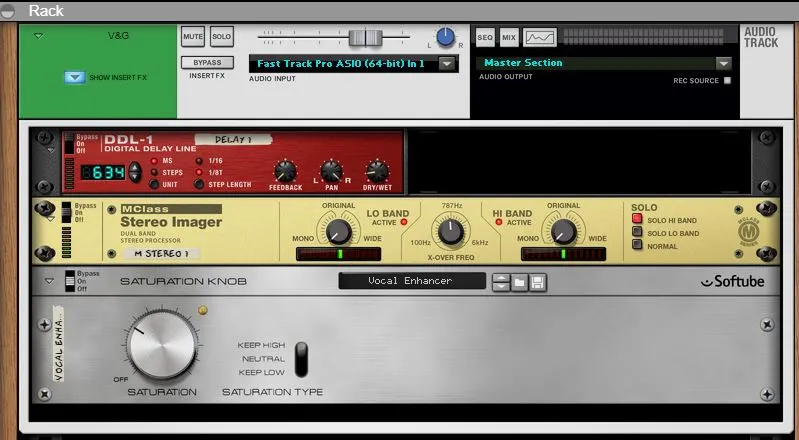This screenshot has width=799, height=440.
Task: Click the DDL-1 Dry/Wet knob
Action: 377,170
